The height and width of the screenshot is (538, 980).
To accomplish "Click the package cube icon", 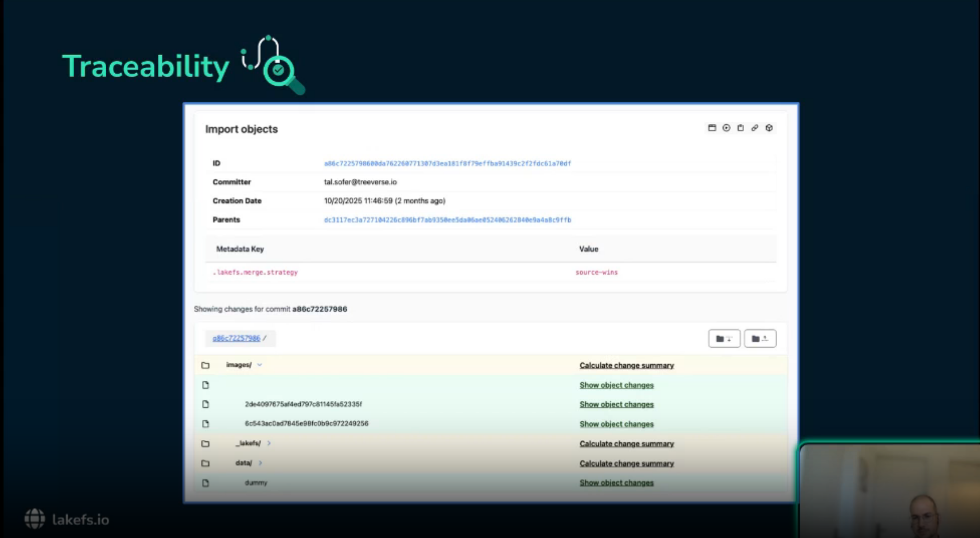I will 769,128.
